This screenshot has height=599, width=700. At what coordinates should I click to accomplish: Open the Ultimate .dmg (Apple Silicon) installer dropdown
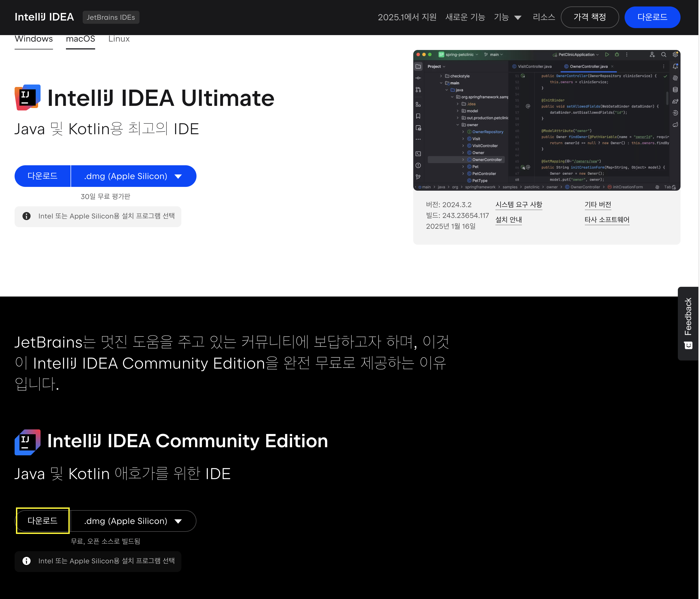tap(134, 176)
